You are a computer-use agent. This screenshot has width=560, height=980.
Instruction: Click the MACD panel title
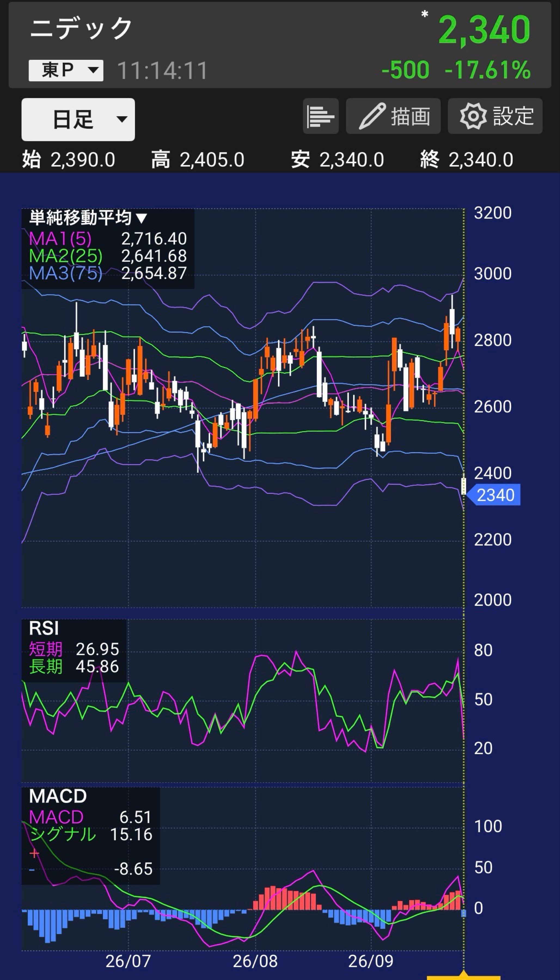pos(58,796)
